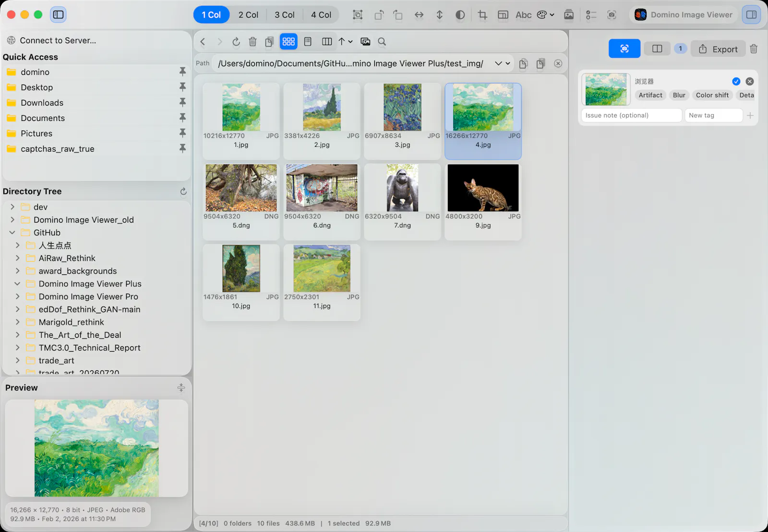Click Connect to Server...
Screen dimensions: 768x532
pyautogui.click(x=52, y=40)
